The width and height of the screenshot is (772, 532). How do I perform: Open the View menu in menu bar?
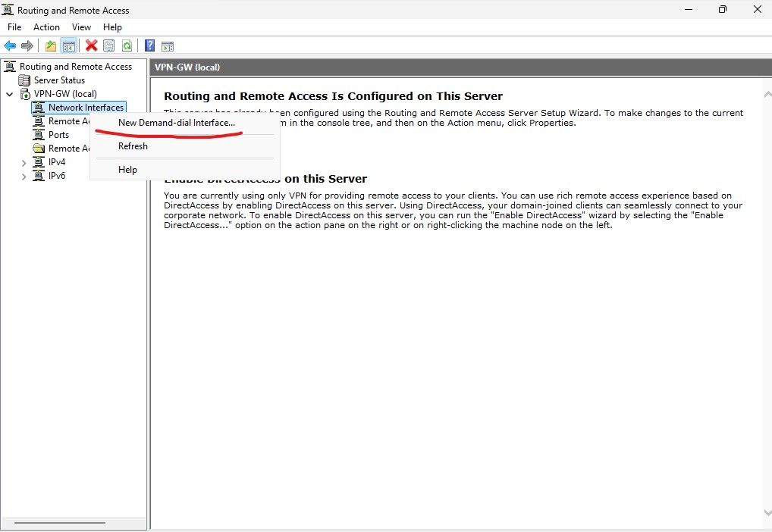point(81,27)
